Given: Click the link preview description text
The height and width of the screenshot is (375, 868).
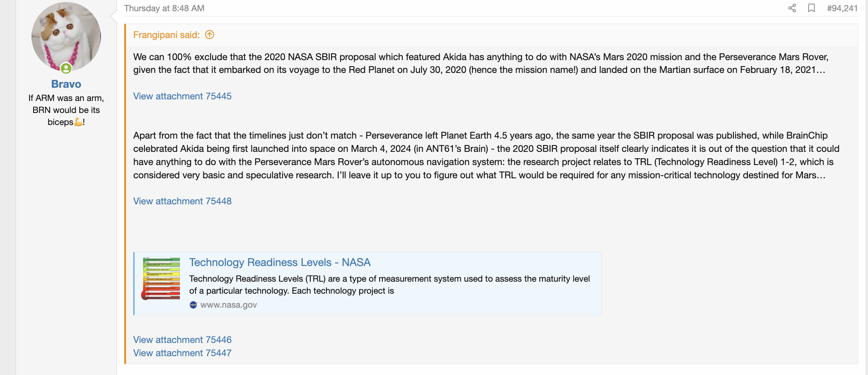Looking at the screenshot, I should [389, 284].
